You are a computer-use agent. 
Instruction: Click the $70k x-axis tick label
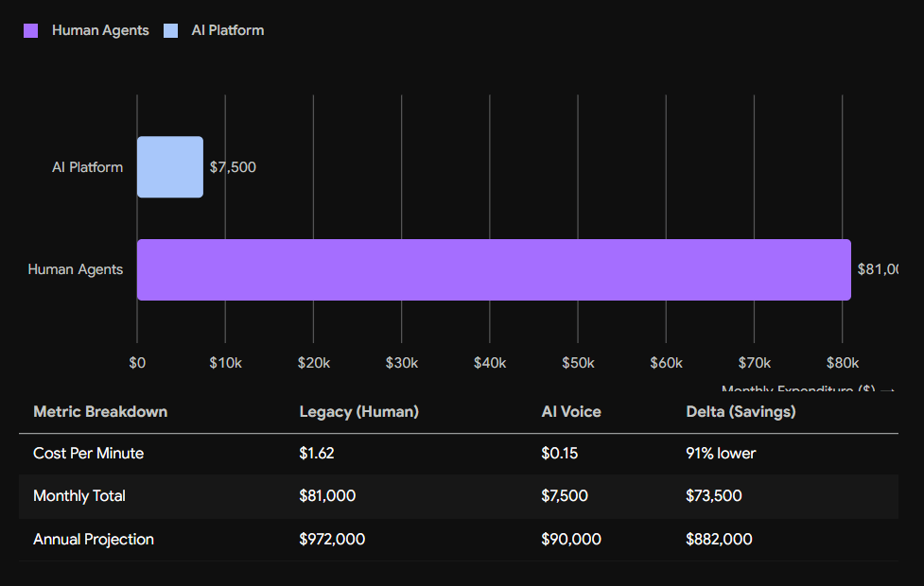click(x=755, y=363)
